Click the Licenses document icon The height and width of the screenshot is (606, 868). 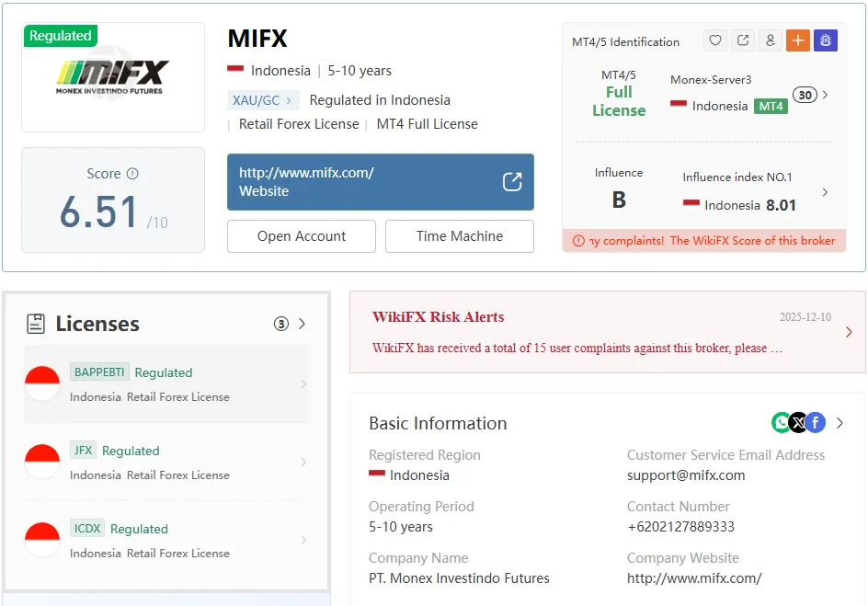pos(36,324)
